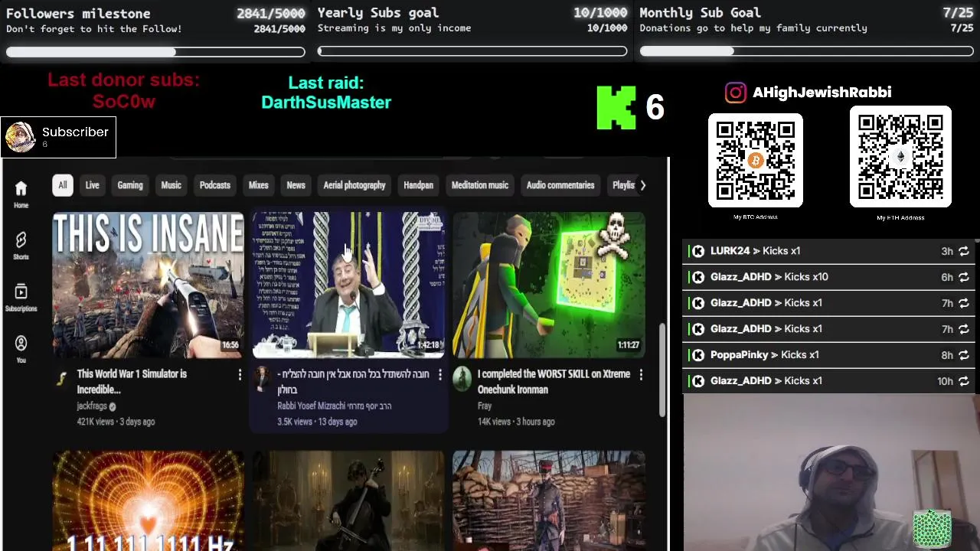Open options menu for Rabbi Yosef Mizrachi video

(440, 374)
